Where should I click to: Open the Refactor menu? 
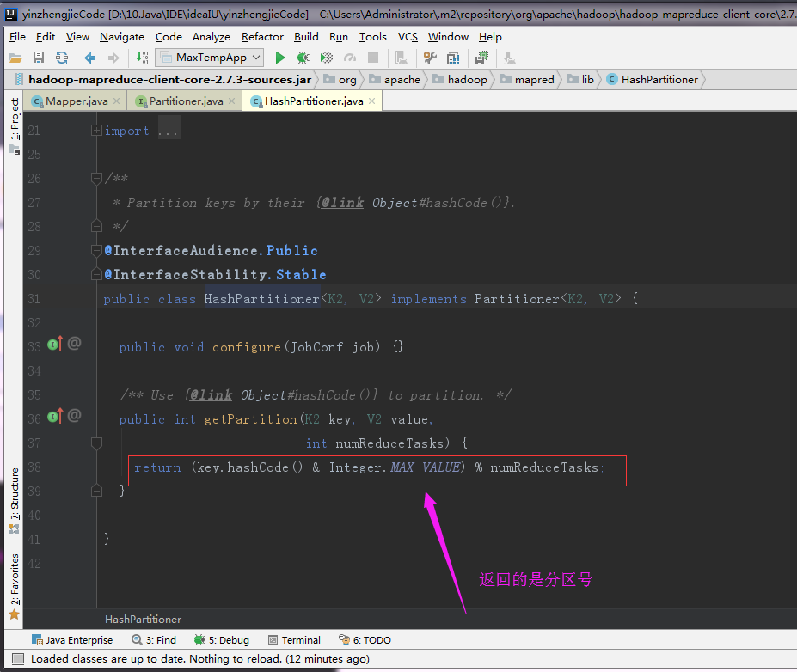(x=262, y=37)
